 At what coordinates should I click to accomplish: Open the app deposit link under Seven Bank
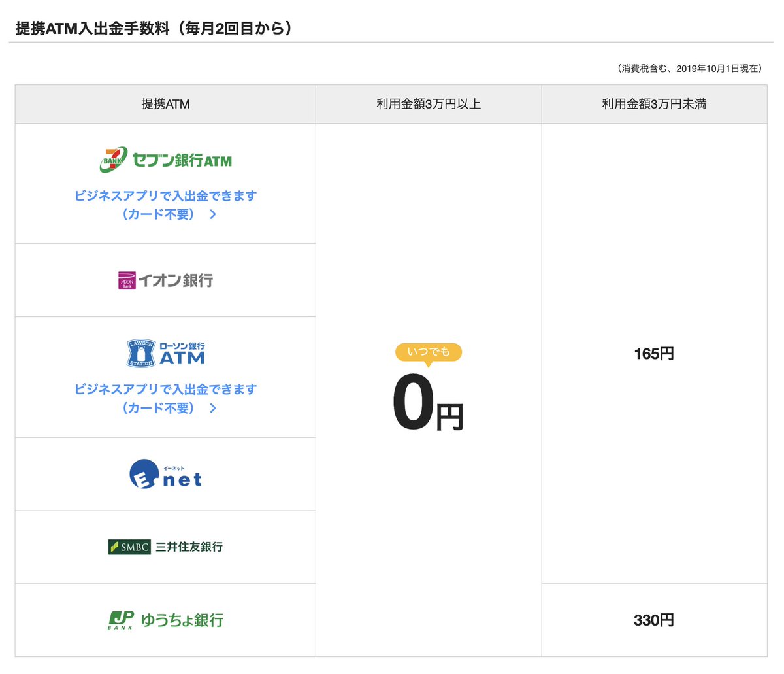(165, 205)
